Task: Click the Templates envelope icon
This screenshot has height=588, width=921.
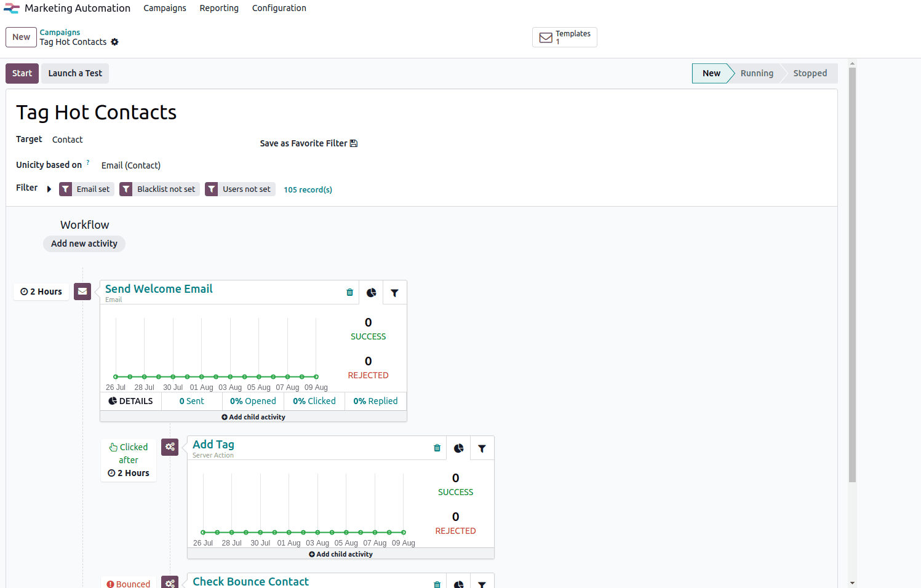Action: click(546, 38)
